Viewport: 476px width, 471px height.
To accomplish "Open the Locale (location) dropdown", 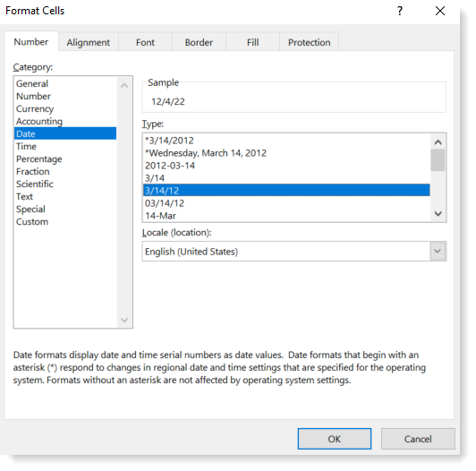I will click(438, 252).
